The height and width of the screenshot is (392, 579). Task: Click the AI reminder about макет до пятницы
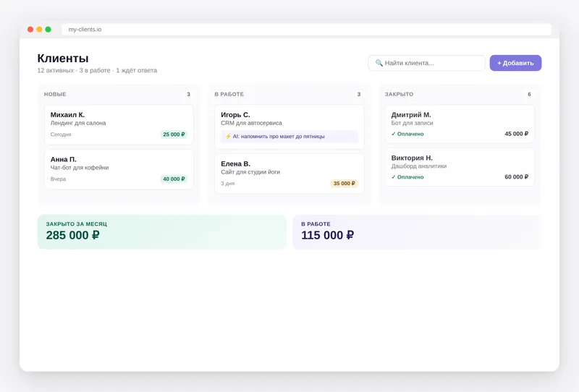pyautogui.click(x=289, y=136)
